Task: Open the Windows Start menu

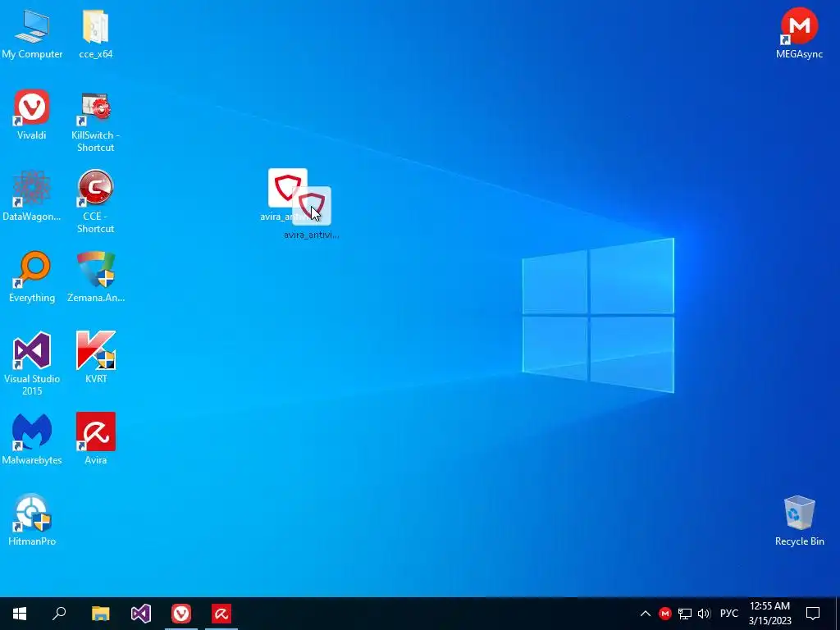Action: click(x=20, y=614)
